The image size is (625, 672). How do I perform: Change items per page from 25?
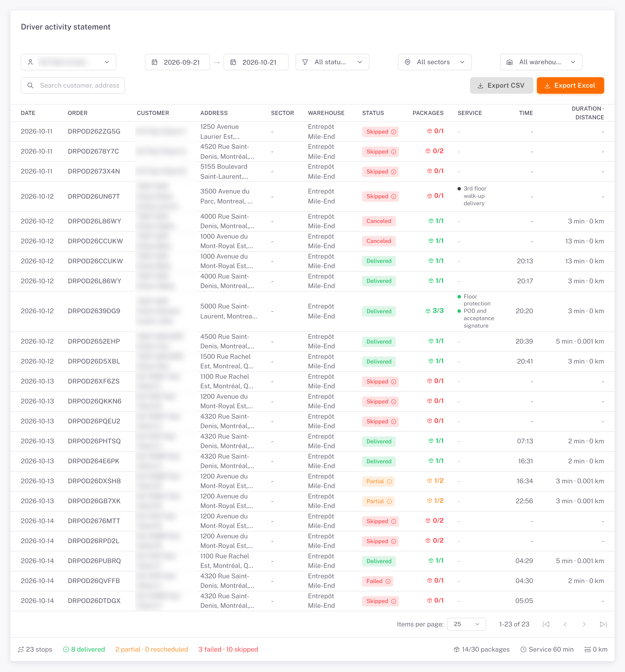click(x=466, y=624)
